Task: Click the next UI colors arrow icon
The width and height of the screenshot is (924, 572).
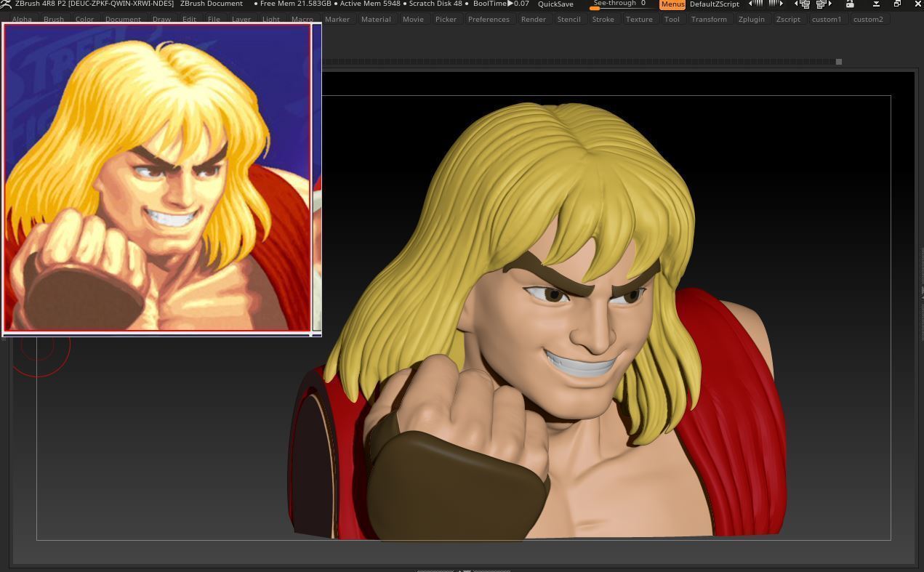Action: (x=776, y=4)
